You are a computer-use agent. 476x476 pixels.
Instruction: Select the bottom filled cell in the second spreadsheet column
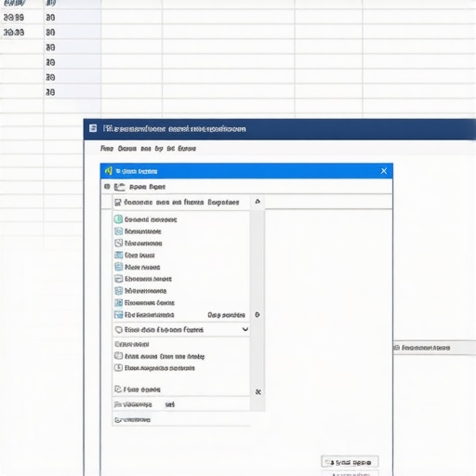point(73,92)
